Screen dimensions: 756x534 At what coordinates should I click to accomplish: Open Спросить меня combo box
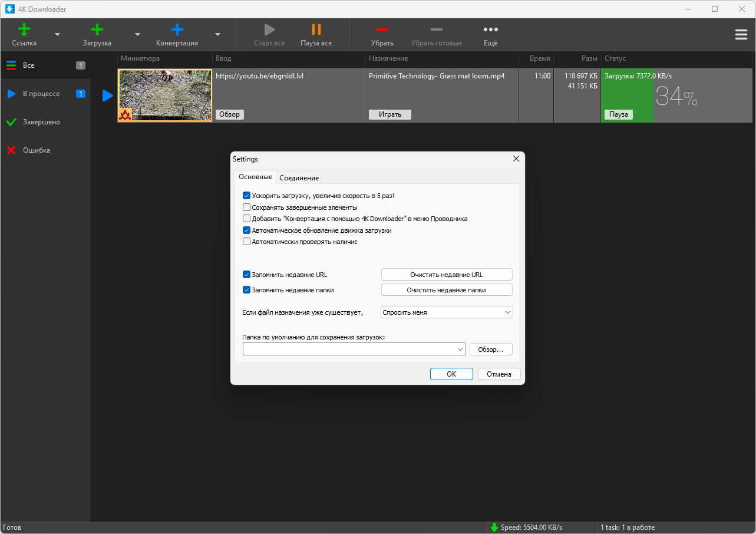tap(447, 312)
